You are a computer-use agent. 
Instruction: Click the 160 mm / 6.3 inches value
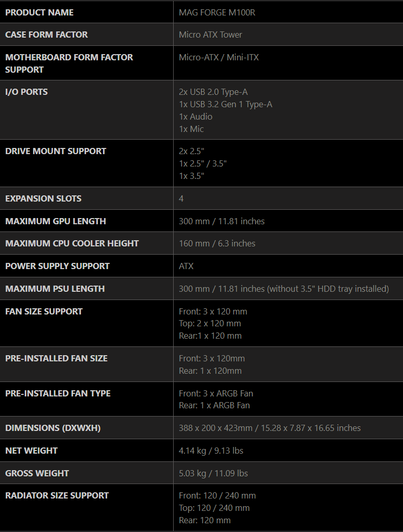217,243
